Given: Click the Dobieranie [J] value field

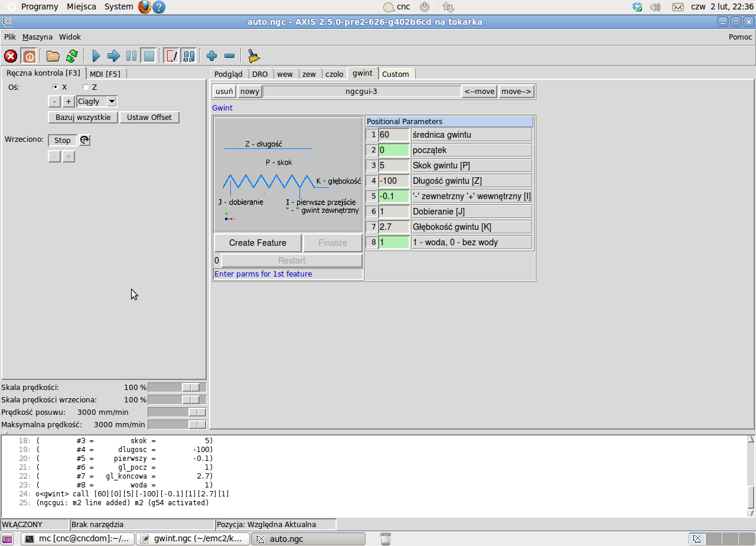Looking at the screenshot, I should click(x=393, y=212).
